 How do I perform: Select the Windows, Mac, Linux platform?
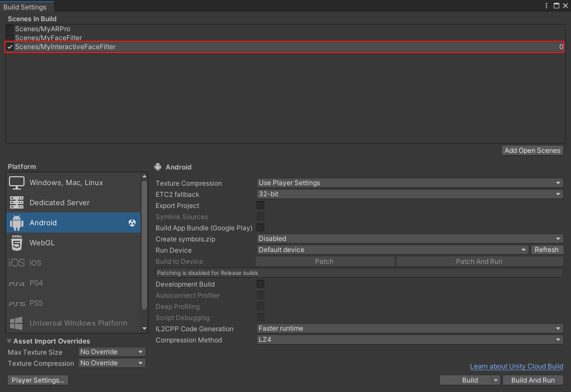(x=73, y=182)
